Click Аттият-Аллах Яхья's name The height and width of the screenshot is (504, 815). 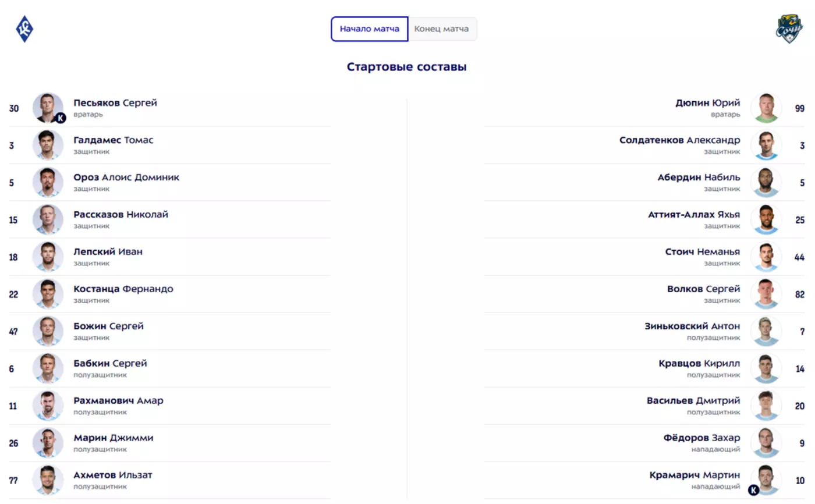(x=694, y=215)
